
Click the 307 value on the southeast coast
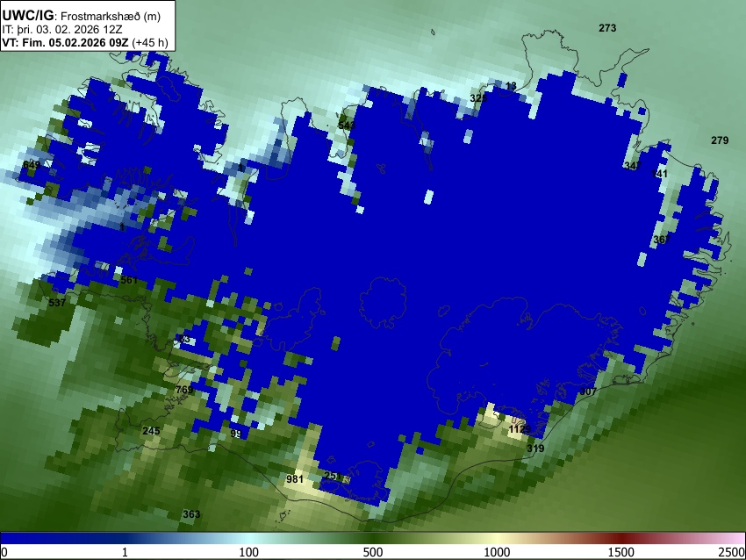[588, 391]
